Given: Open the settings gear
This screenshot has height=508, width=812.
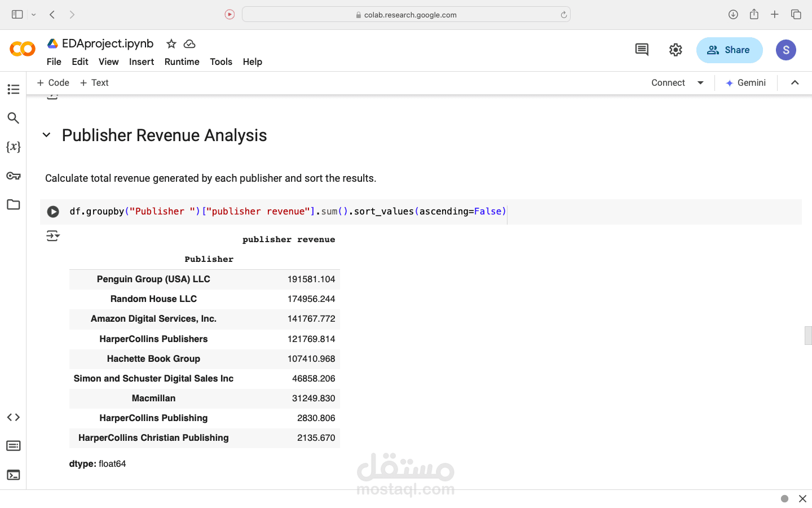Looking at the screenshot, I should (676, 50).
